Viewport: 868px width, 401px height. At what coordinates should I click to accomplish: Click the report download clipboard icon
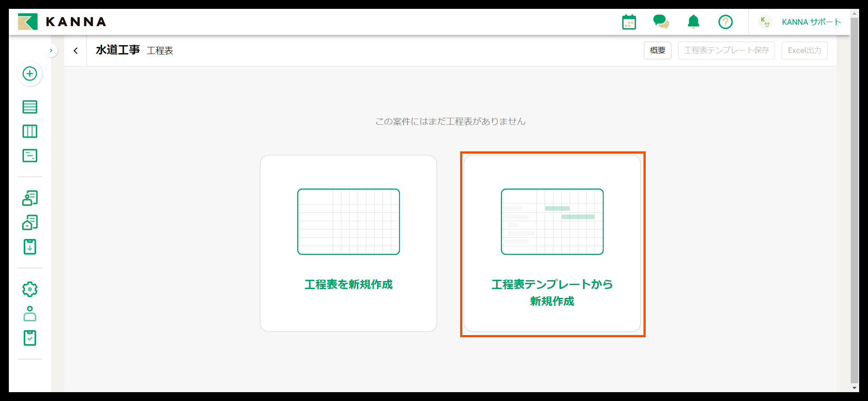[x=30, y=247]
